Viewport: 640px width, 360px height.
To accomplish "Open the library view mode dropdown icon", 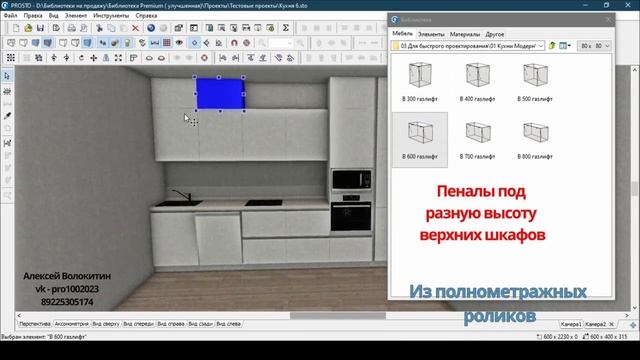I will tap(565, 46).
